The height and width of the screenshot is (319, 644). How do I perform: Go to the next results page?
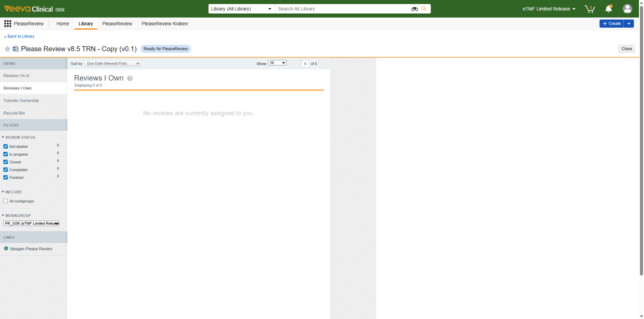click(x=323, y=64)
